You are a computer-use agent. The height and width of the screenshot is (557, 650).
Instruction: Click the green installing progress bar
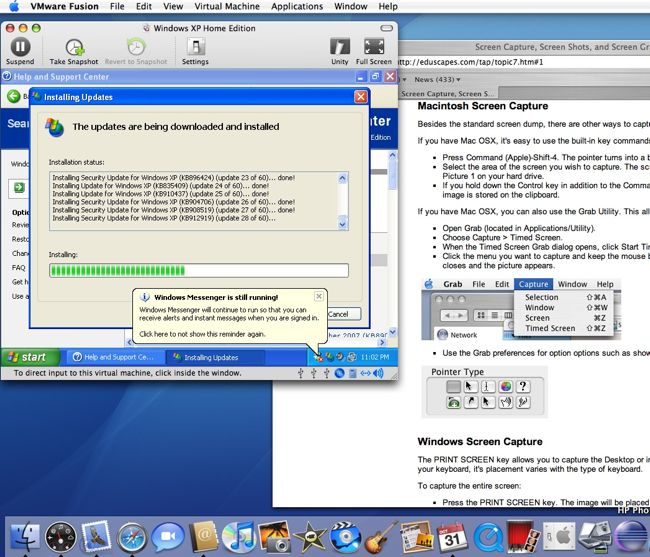pos(198,270)
